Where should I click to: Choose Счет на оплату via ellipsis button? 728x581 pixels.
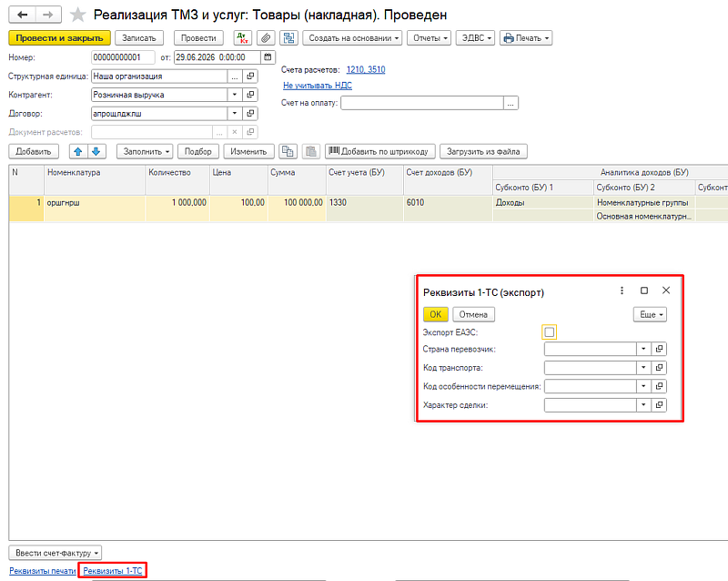(x=511, y=103)
